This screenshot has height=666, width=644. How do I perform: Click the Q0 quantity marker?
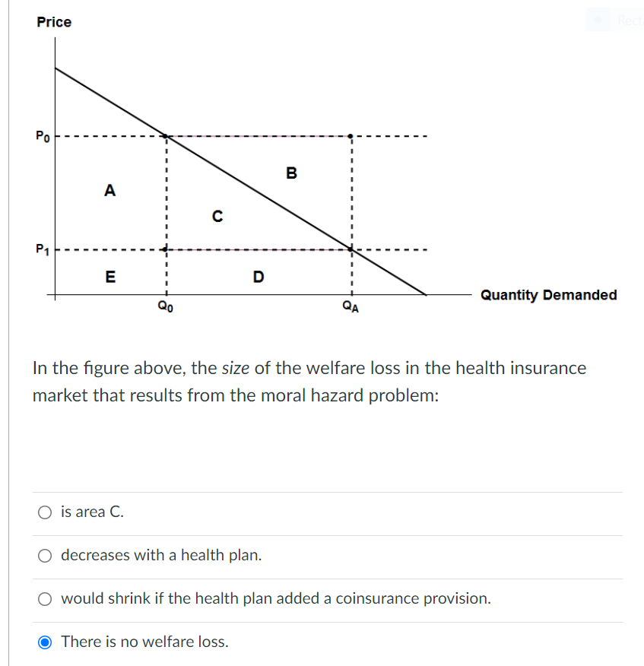pos(166,307)
